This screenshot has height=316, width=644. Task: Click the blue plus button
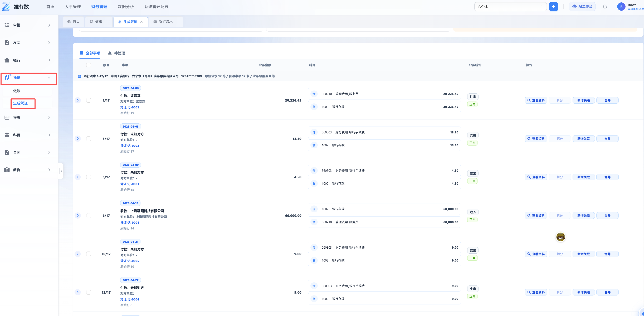[x=554, y=7]
